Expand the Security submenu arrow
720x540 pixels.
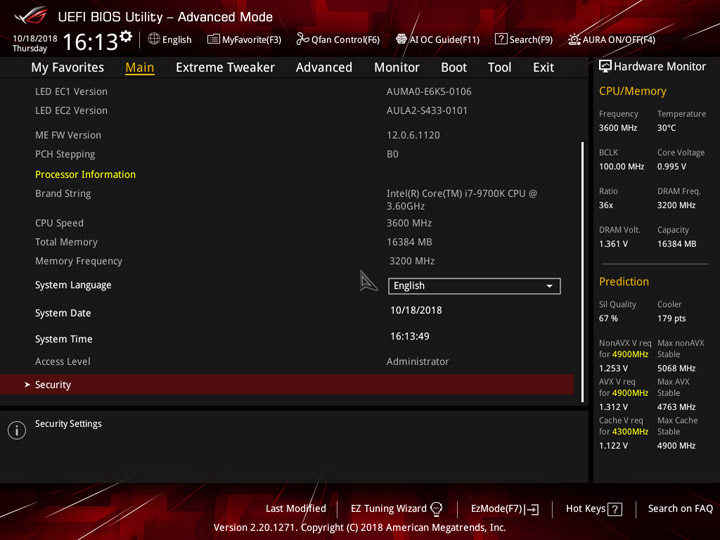(x=27, y=384)
